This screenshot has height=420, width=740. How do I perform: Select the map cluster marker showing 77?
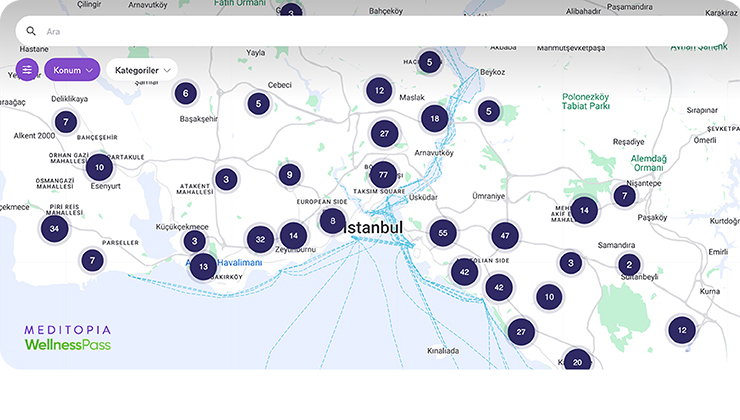[x=383, y=175]
